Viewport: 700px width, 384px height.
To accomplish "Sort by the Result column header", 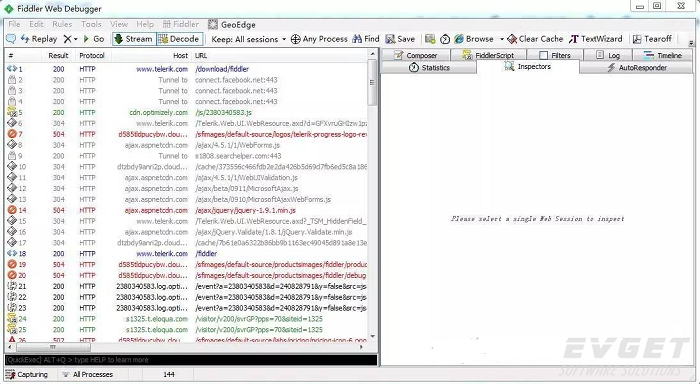I will (x=58, y=56).
